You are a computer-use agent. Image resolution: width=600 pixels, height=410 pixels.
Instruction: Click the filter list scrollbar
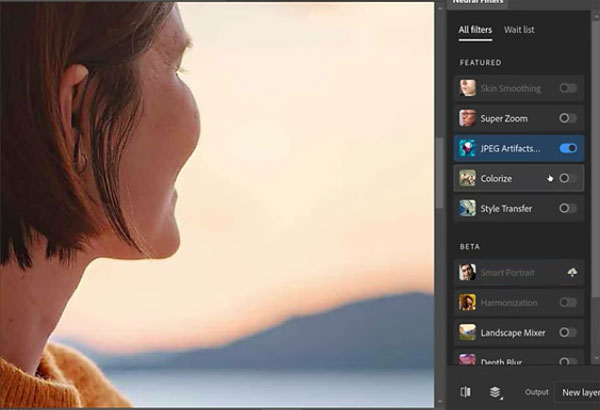tap(596, 157)
